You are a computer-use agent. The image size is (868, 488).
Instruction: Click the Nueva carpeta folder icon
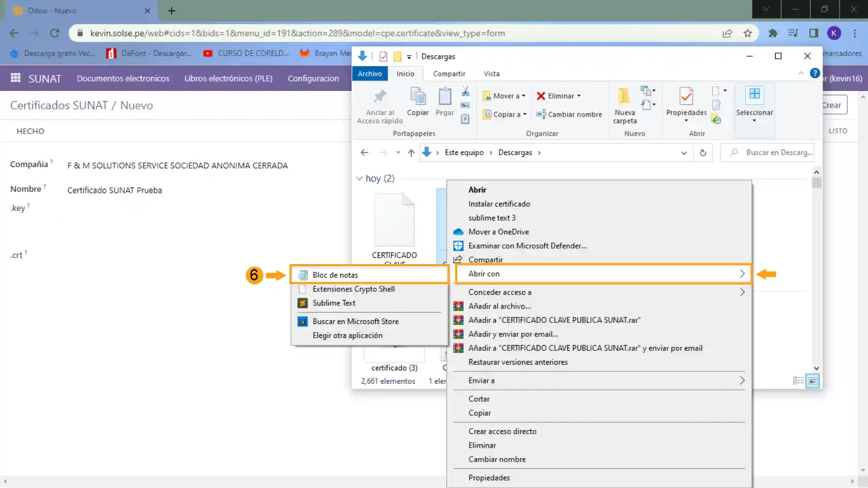point(624,96)
